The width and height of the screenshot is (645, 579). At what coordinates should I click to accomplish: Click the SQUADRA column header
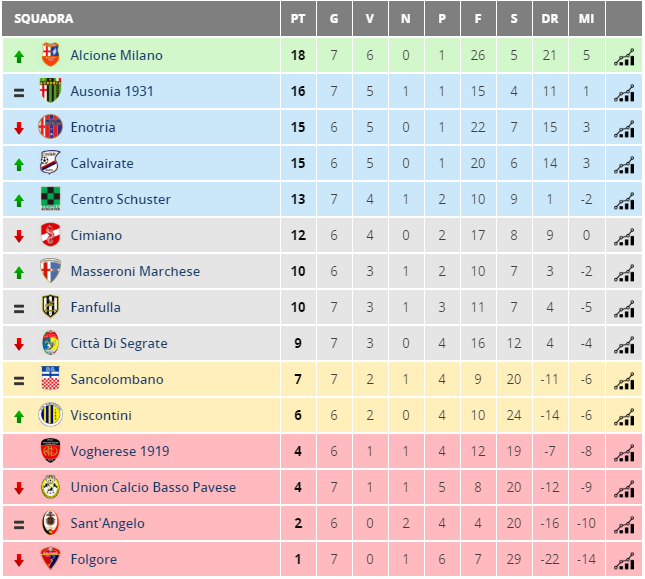44,19
